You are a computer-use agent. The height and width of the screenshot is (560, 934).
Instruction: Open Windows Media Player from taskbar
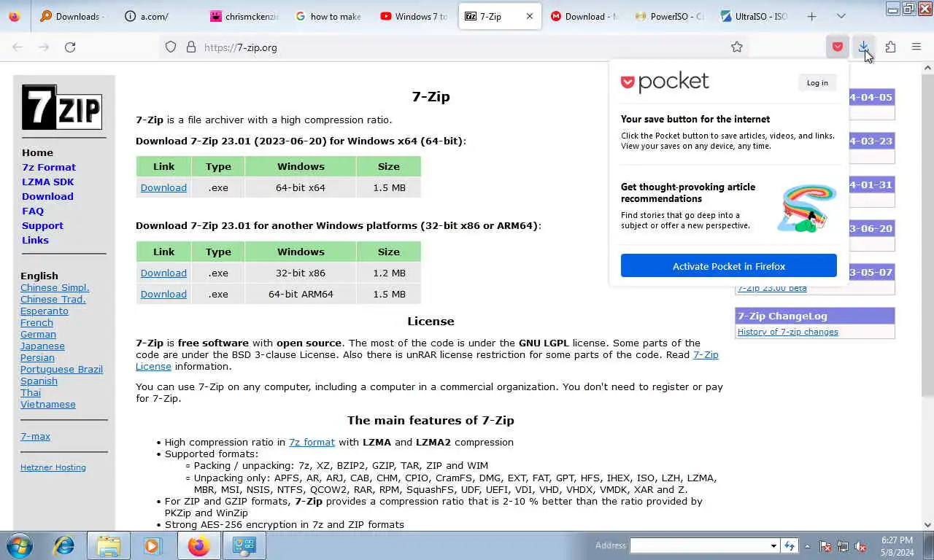[x=153, y=545]
